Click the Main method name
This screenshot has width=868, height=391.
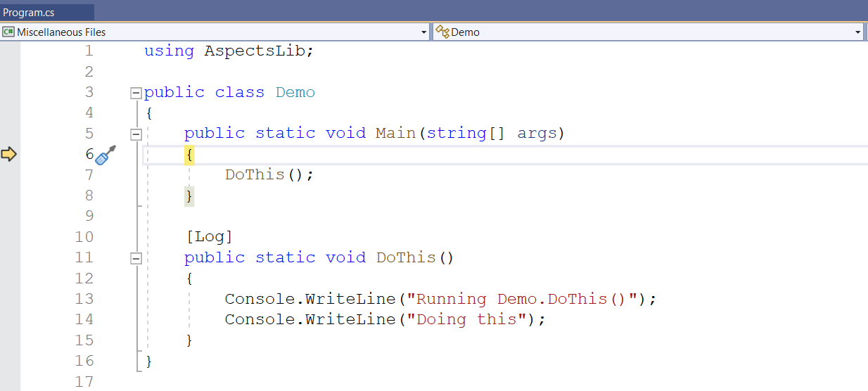pos(396,134)
